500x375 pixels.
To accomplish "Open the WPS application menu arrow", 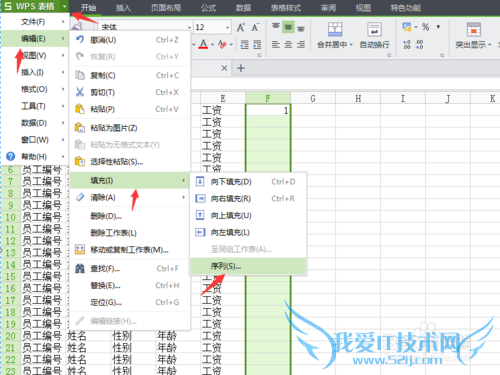I will click(65, 6).
